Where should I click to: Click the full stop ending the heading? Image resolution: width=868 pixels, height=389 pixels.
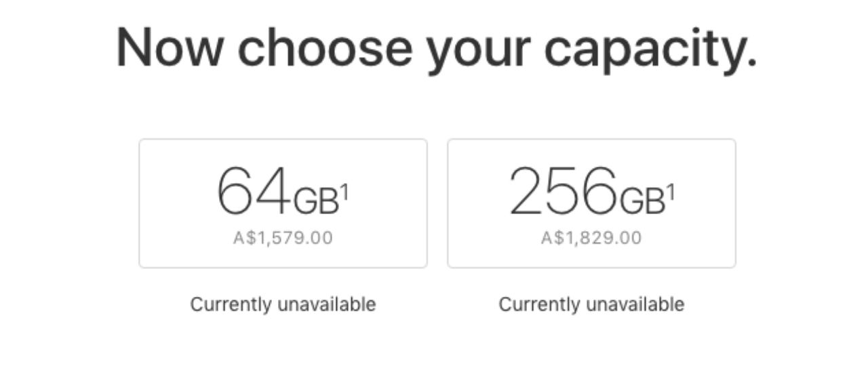750,64
